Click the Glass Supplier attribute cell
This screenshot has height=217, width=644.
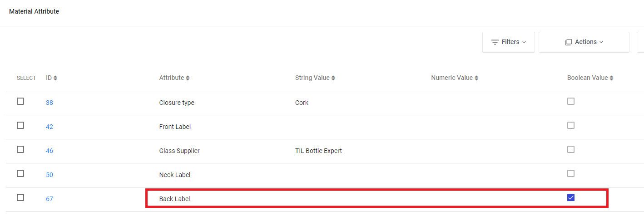tap(179, 151)
